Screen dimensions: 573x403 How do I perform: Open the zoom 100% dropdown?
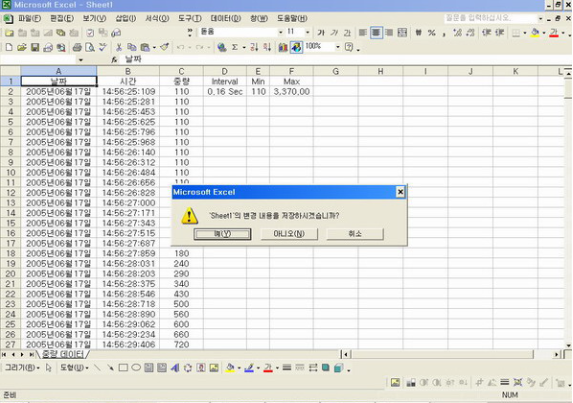(x=338, y=47)
